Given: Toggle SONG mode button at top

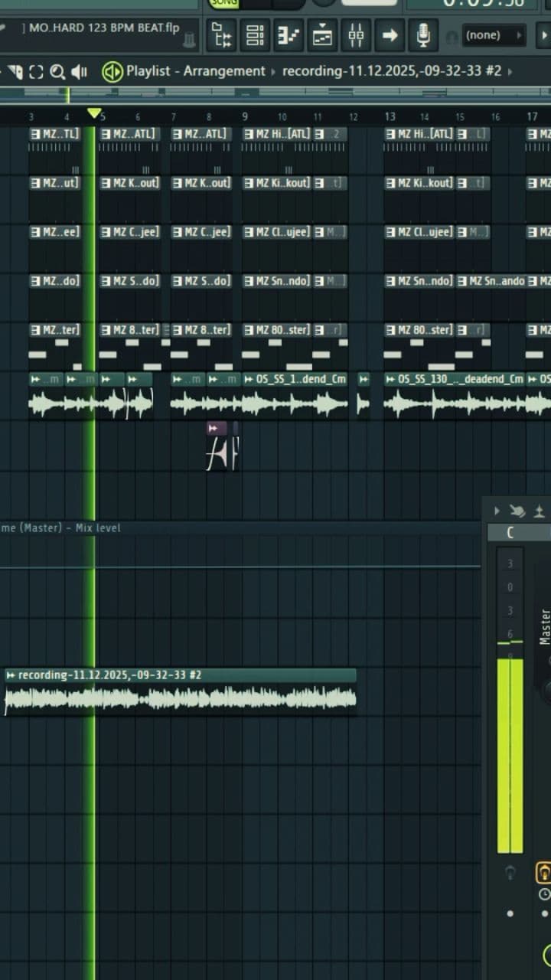Looking at the screenshot, I should [x=223, y=3].
